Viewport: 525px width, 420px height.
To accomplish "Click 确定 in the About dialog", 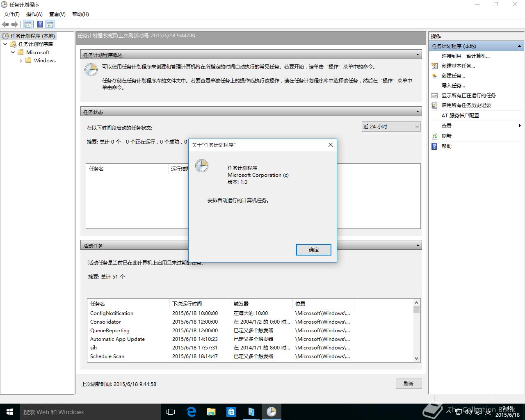I will (314, 249).
